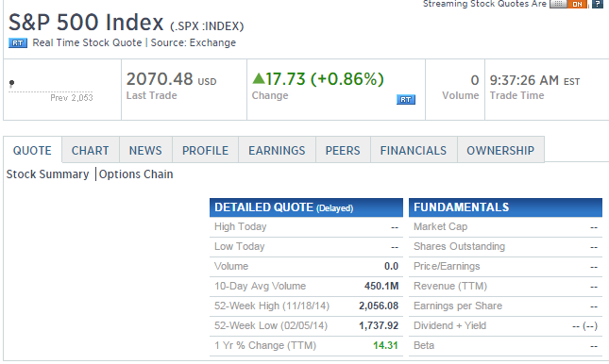Turn streaming stock quotes ON
This screenshot has width=609, height=364.
point(577,4)
